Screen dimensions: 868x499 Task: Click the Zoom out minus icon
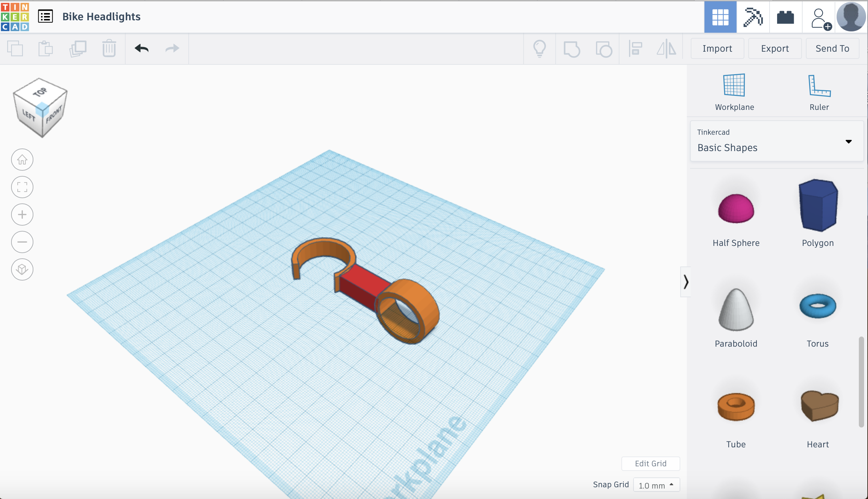tap(22, 242)
